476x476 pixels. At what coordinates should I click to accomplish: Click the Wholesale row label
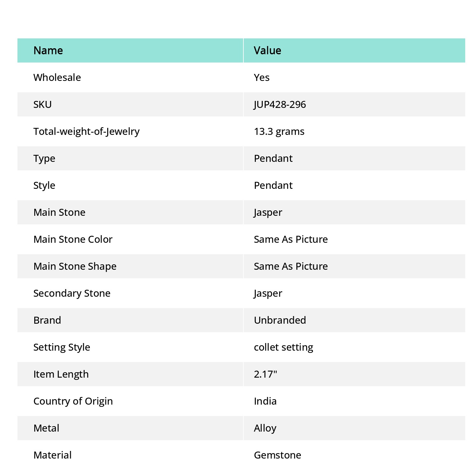point(57,77)
